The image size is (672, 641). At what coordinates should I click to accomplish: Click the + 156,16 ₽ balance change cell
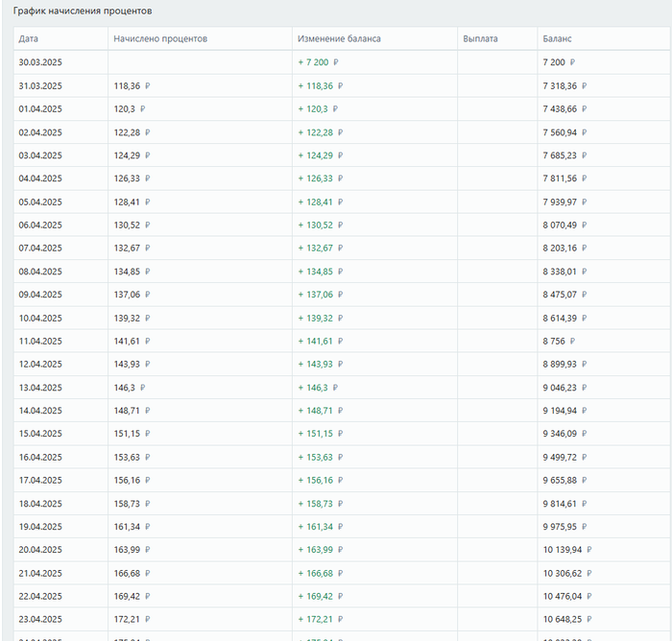(x=320, y=480)
